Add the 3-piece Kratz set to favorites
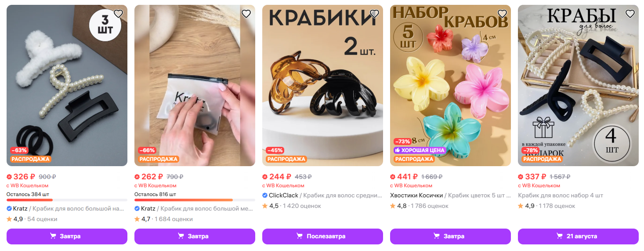 pyautogui.click(x=118, y=14)
